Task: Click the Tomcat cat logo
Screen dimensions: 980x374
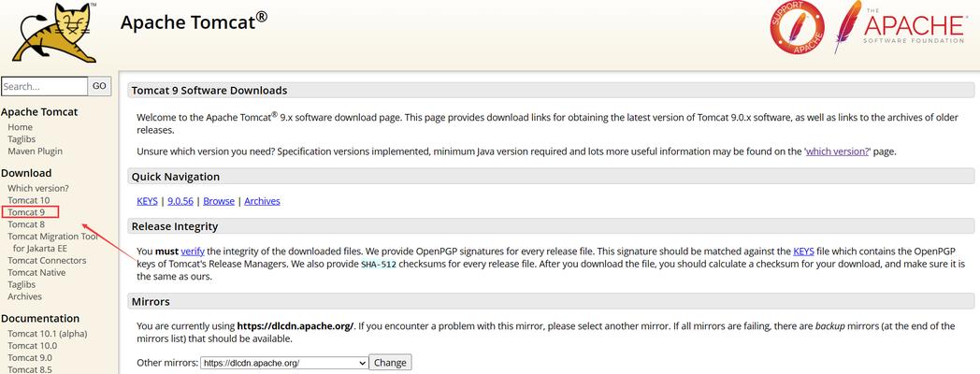Action: pos(55,31)
